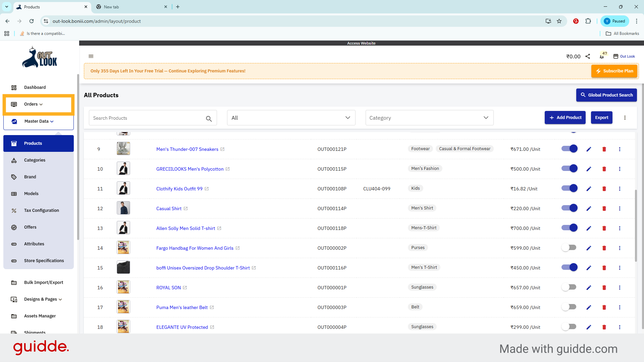Open the Category filter dropdown
The height and width of the screenshot is (362, 644).
coord(429,118)
